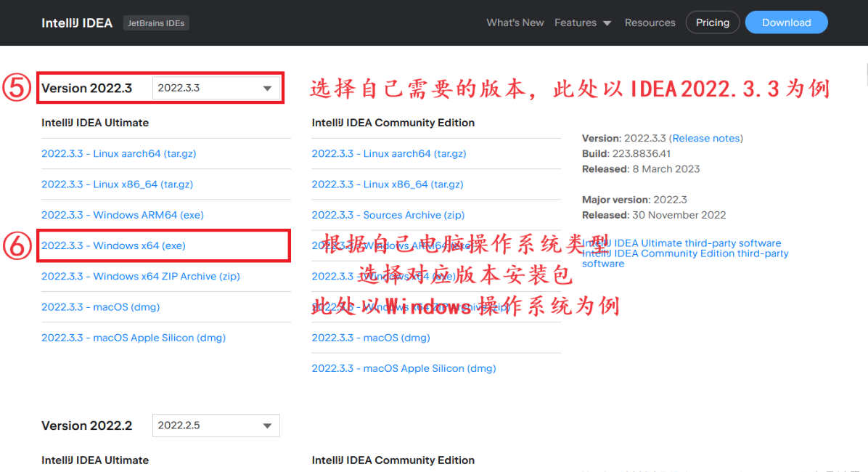Download Ultimate macOS Apple Silicon dmg
Image resolution: width=868 pixels, height=472 pixels.
pos(133,338)
